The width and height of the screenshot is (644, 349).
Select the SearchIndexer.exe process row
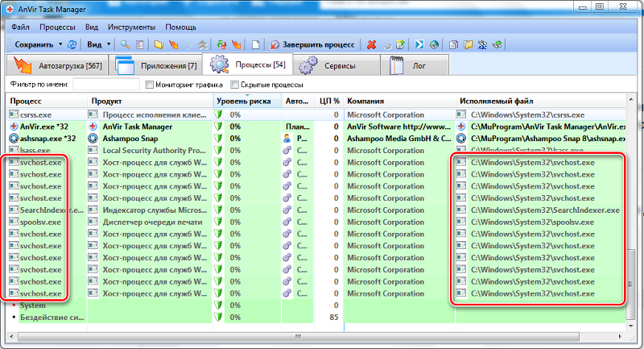316,210
